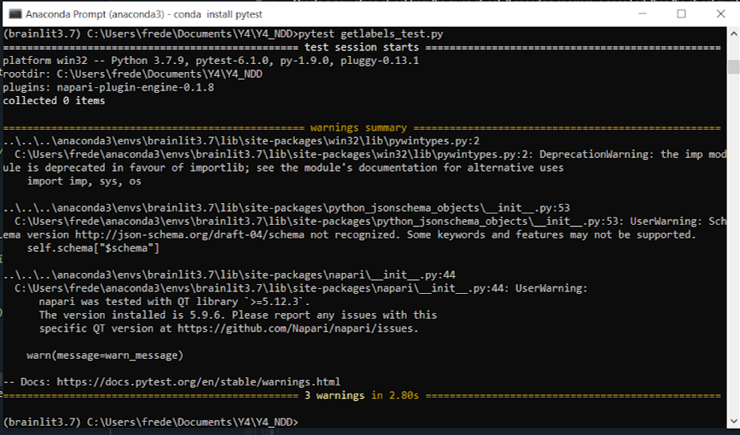Click the scrollbar up arrow
Image resolution: width=740 pixels, height=435 pixels.
tap(733, 34)
